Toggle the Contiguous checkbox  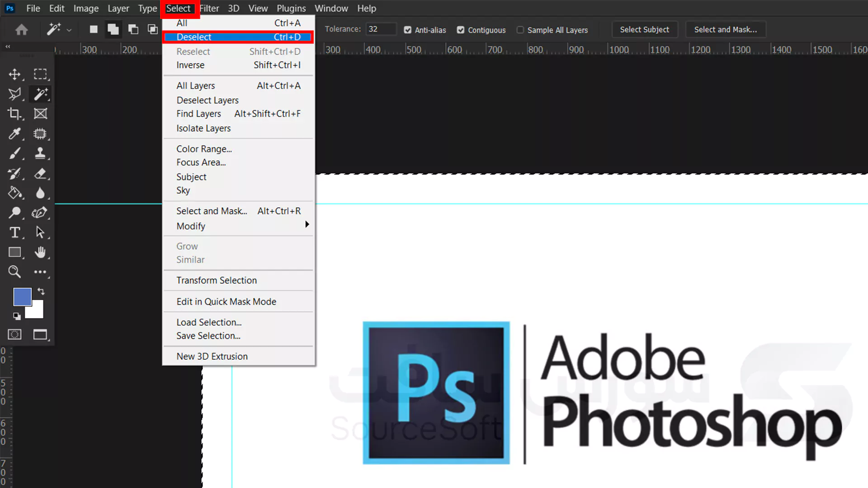pyautogui.click(x=461, y=30)
